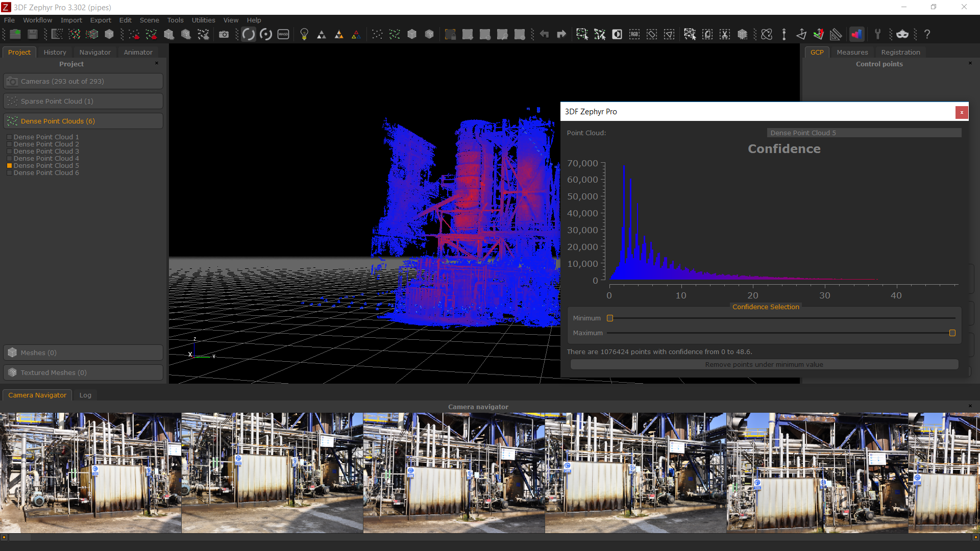Toggle Dense Point Cloud 2 checkbox

pos(9,144)
